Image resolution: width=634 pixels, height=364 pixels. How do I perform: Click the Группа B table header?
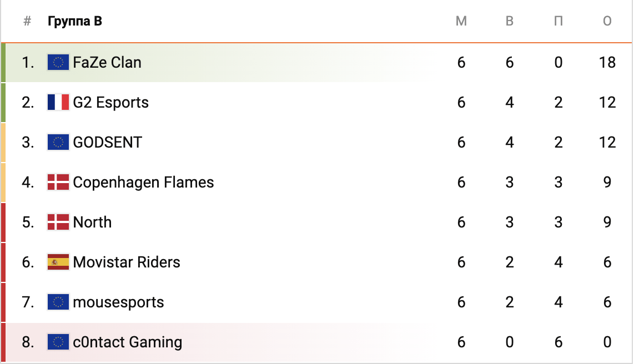75,21
